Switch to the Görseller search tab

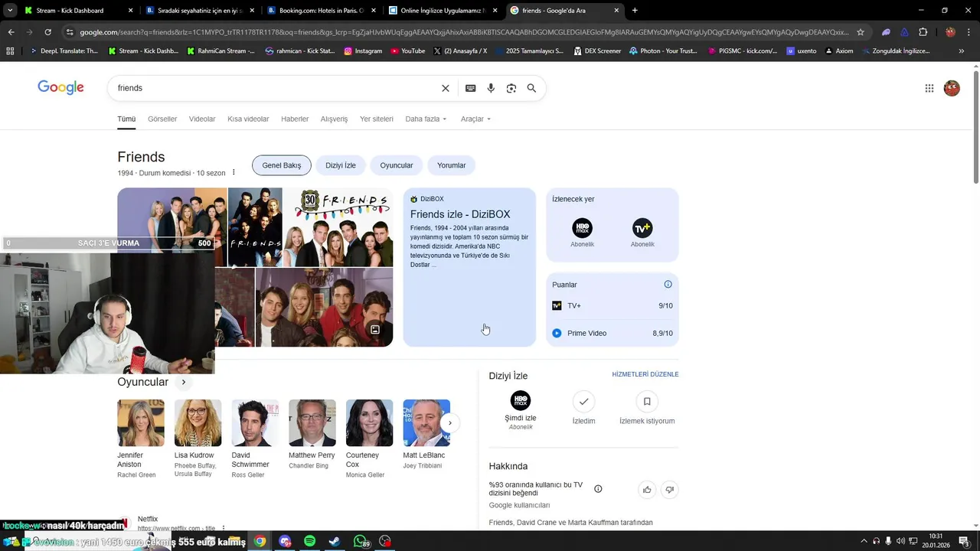click(162, 119)
